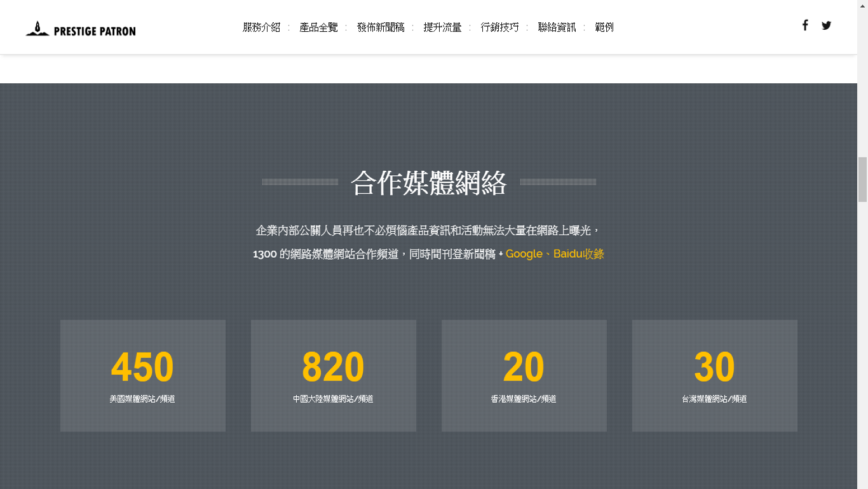Screen dimensions: 868x489
Task: Click the 30 台灣媒體網站 card
Action: pos(715,376)
